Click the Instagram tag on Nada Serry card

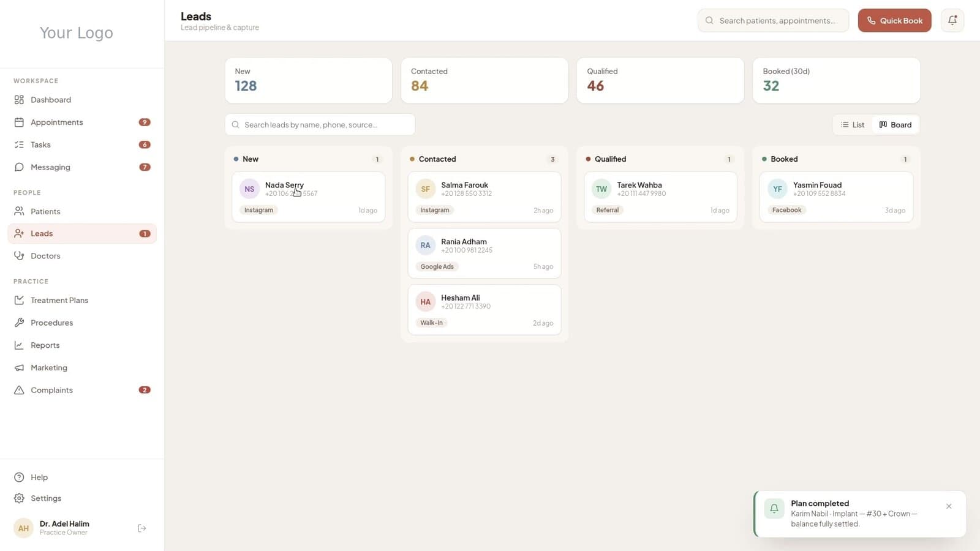click(x=258, y=210)
